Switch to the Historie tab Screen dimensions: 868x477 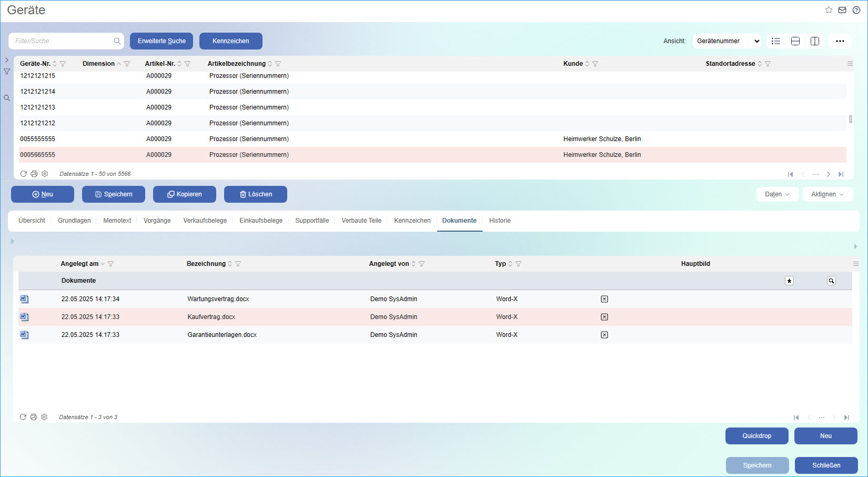499,221
